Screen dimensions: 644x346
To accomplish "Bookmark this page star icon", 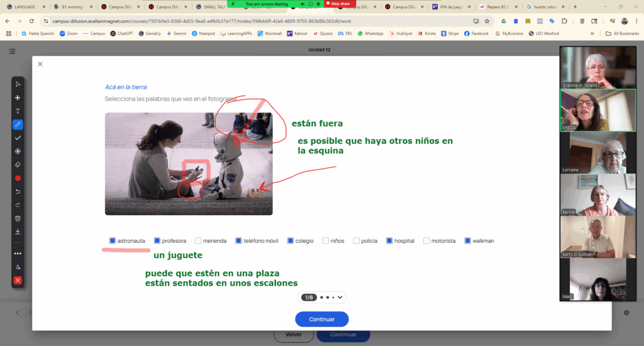I will 487,21.
